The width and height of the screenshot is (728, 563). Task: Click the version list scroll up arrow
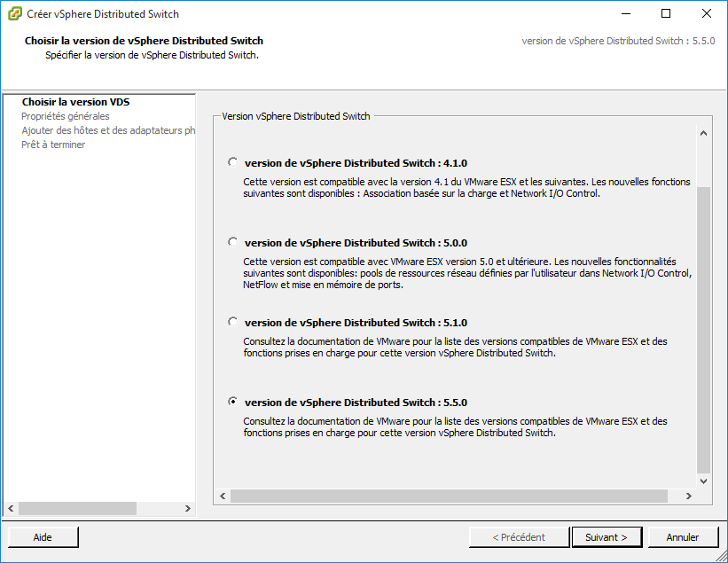(704, 134)
